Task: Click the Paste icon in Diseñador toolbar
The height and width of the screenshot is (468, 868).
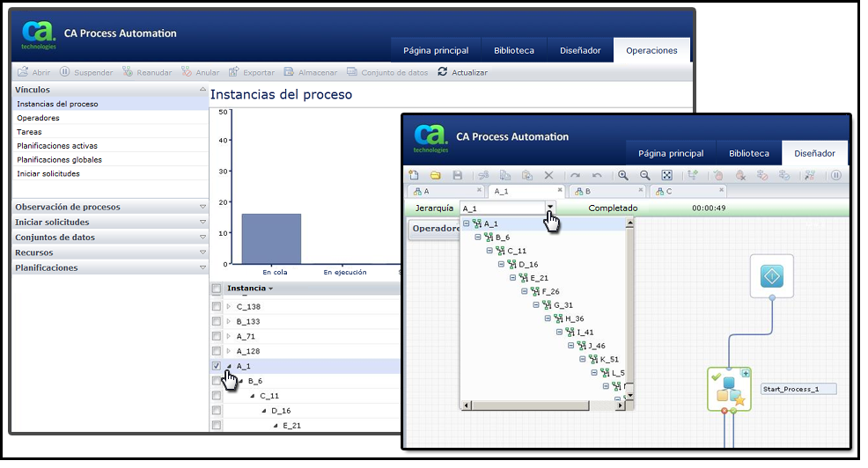Action: tap(527, 175)
